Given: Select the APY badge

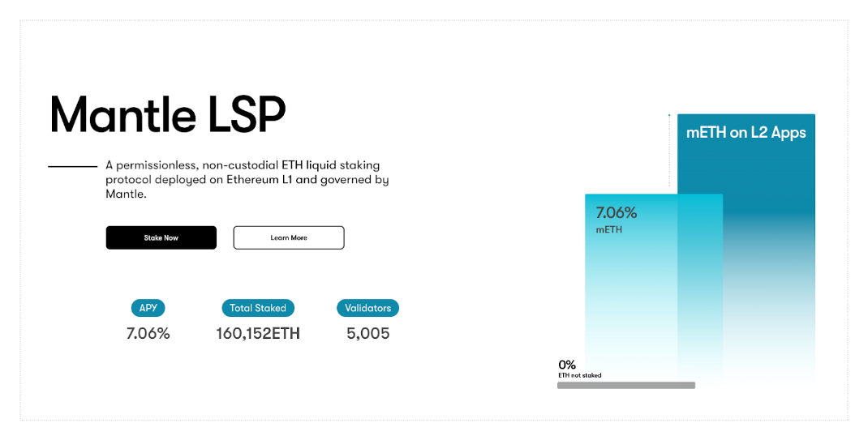Looking at the screenshot, I should [x=148, y=308].
